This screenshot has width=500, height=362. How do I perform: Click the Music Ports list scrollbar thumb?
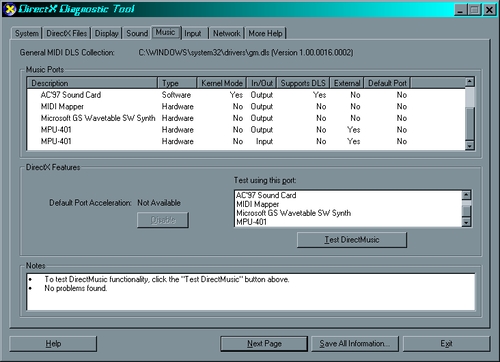469,123
